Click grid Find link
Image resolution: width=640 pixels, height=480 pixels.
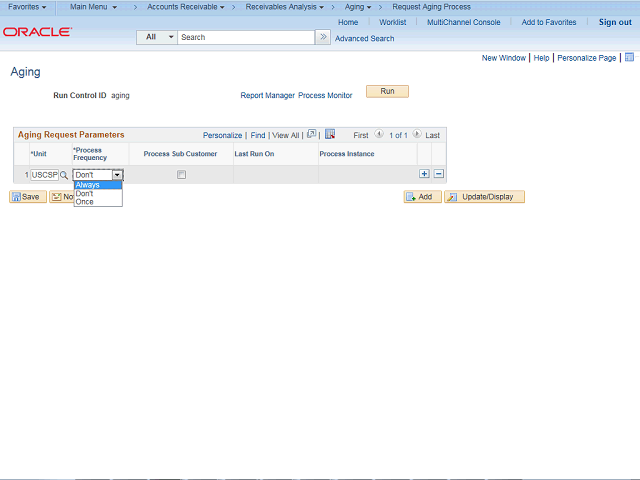[258, 135]
